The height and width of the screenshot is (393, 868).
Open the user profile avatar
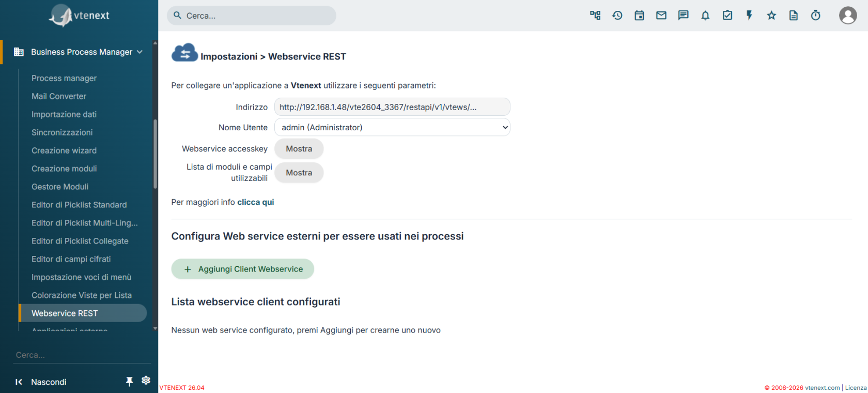(x=848, y=16)
